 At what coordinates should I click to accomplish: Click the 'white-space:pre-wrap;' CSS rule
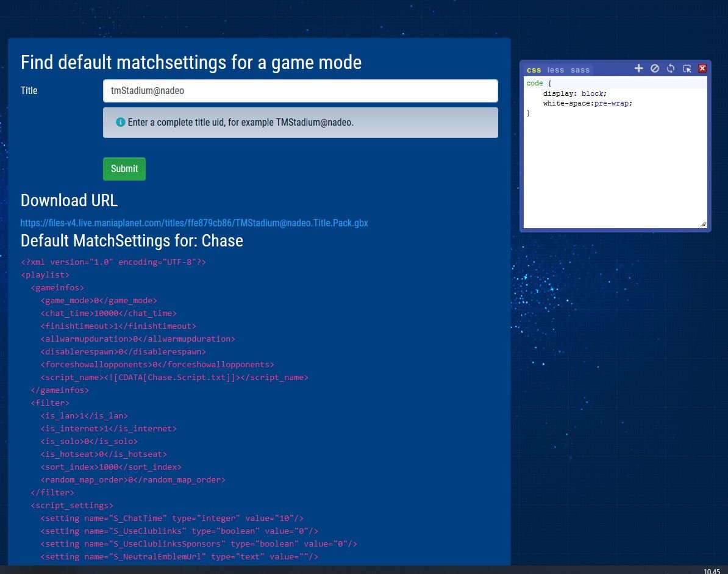click(587, 103)
